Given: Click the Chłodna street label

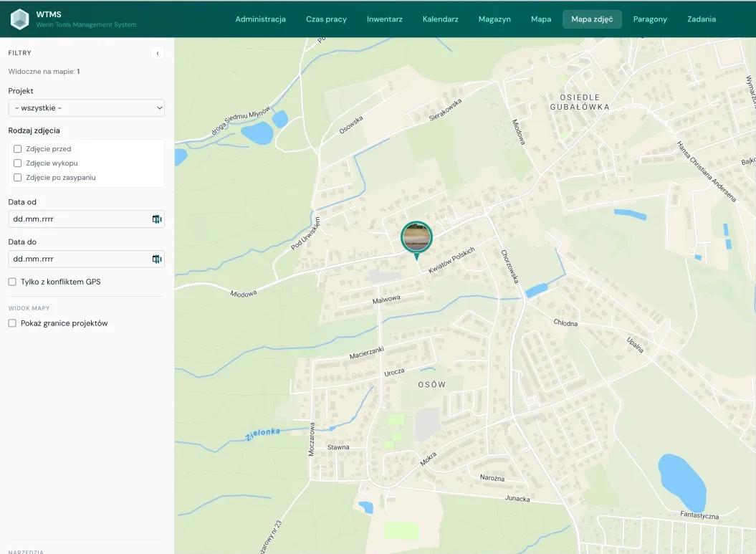Looking at the screenshot, I should click(x=565, y=323).
